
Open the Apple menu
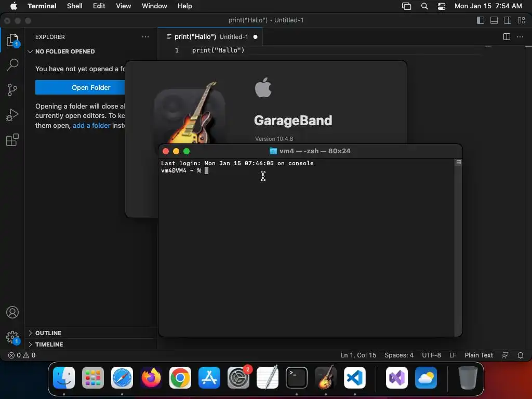14,6
